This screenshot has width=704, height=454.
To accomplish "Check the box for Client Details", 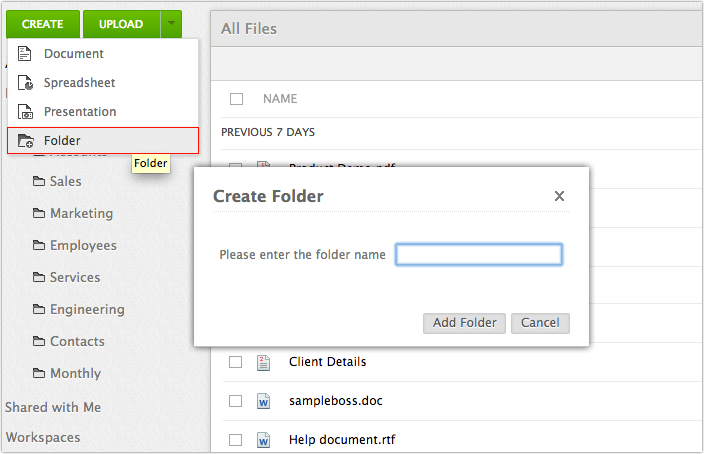I will (236, 362).
